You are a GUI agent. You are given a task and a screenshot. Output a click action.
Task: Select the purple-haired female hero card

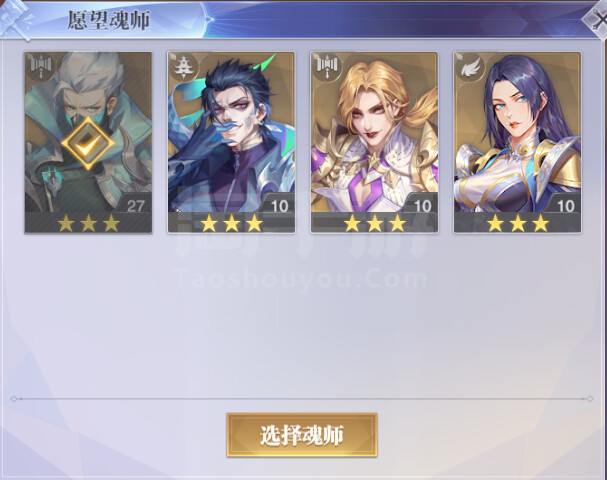(517, 142)
